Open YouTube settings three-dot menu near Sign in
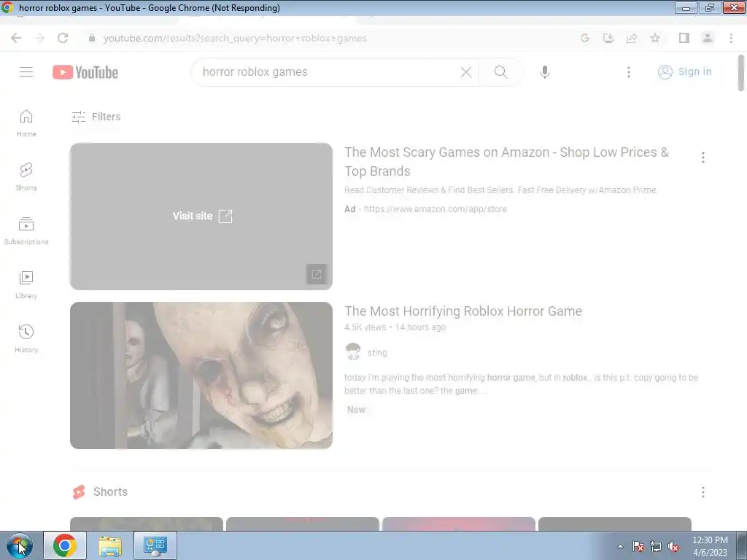 (628, 72)
